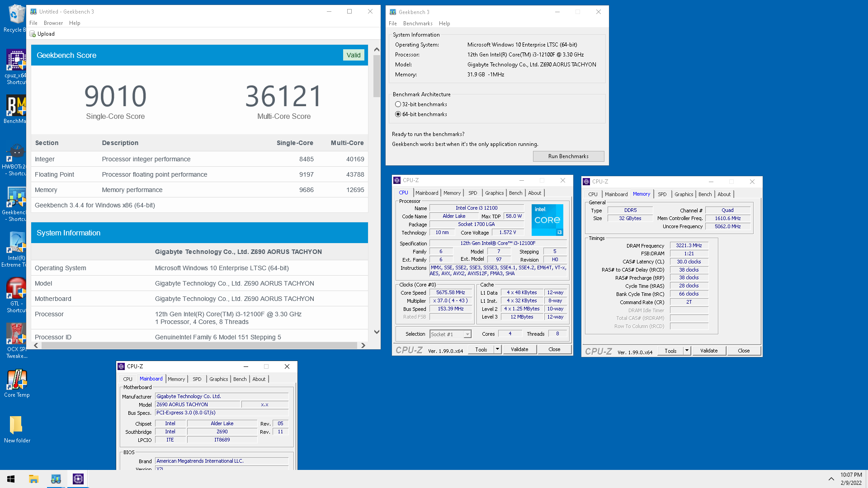Open the New folder desktop icon
Screen dimensions: 868x488
(17, 429)
